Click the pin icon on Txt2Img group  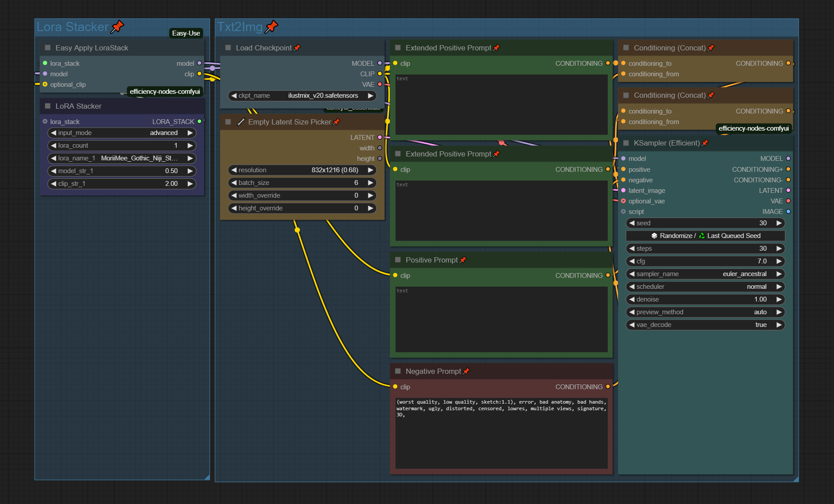[x=272, y=27]
